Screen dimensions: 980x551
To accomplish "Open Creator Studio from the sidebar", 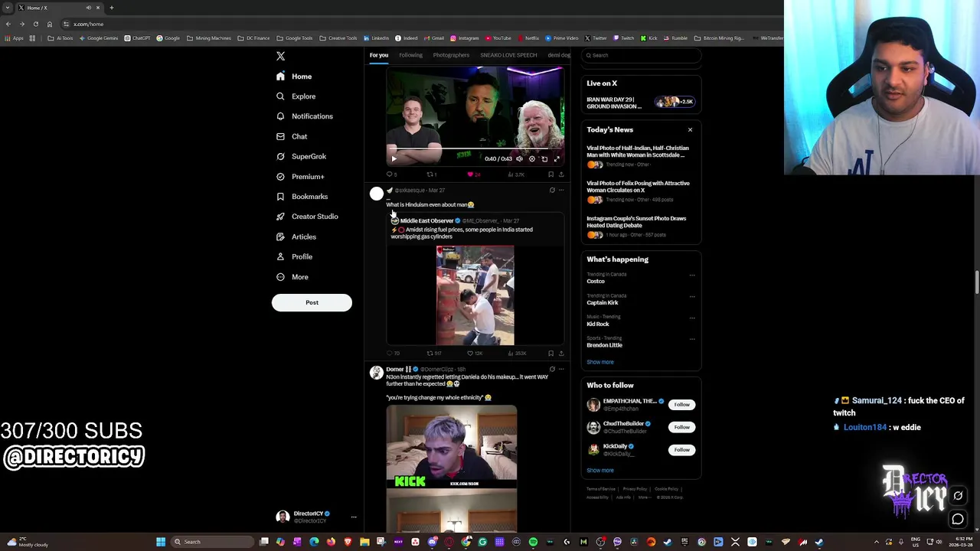I will click(x=306, y=217).
